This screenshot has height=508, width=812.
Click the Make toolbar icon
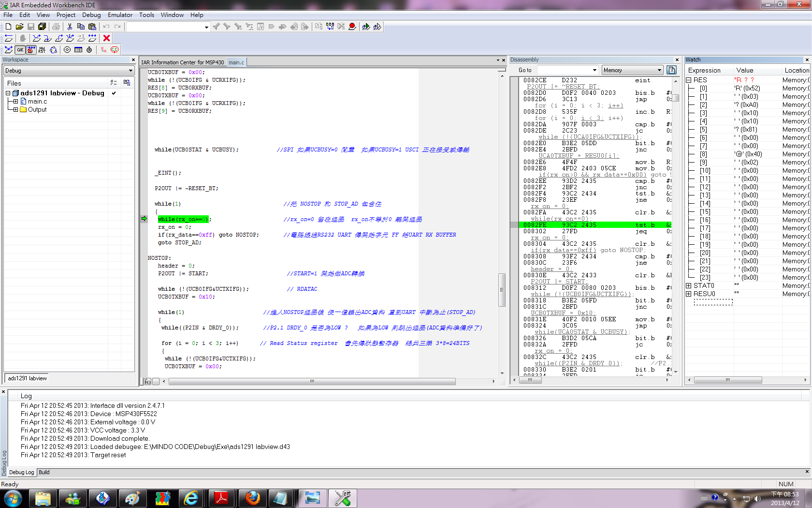tap(330, 27)
